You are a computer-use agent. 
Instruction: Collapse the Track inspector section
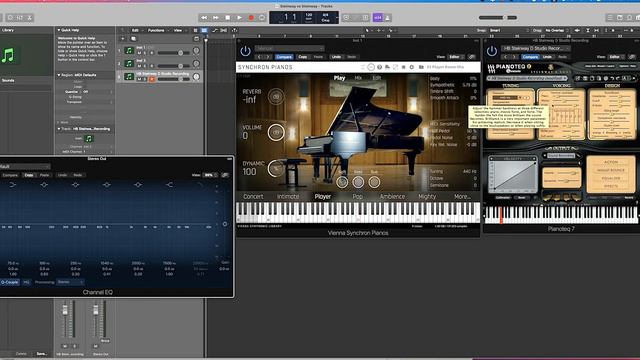coord(59,129)
